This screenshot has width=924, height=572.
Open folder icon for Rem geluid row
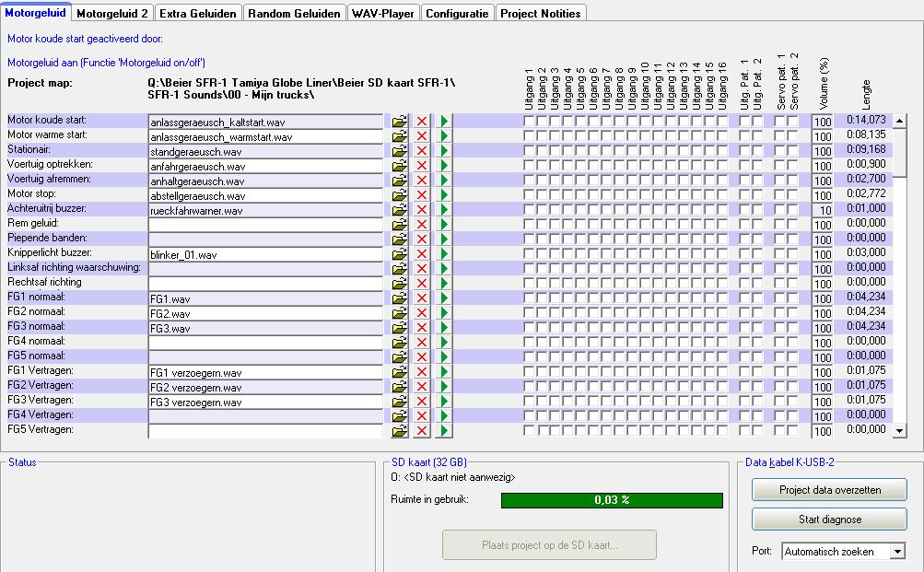point(400,225)
